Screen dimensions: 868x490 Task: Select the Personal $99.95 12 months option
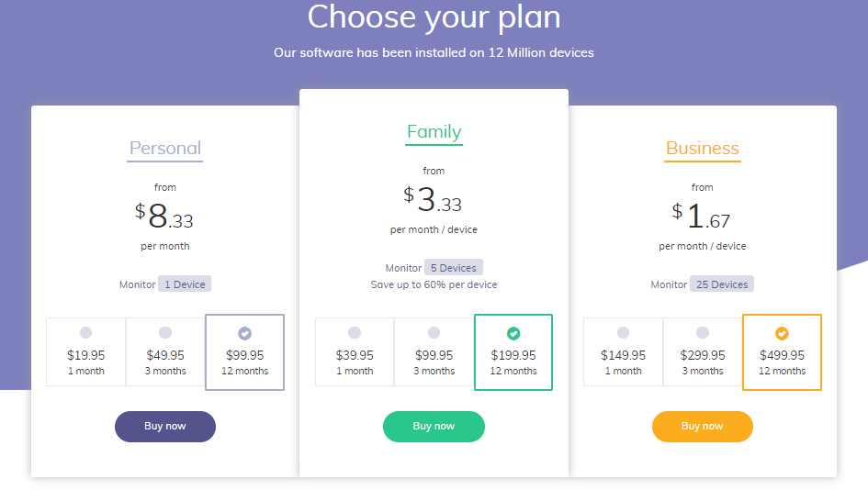tap(244, 352)
